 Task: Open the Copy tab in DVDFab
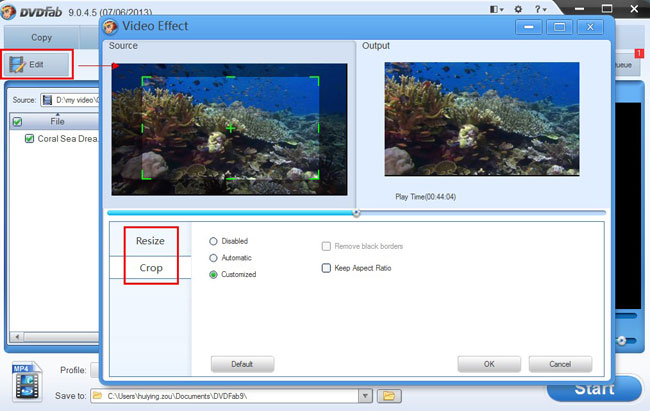pyautogui.click(x=41, y=38)
